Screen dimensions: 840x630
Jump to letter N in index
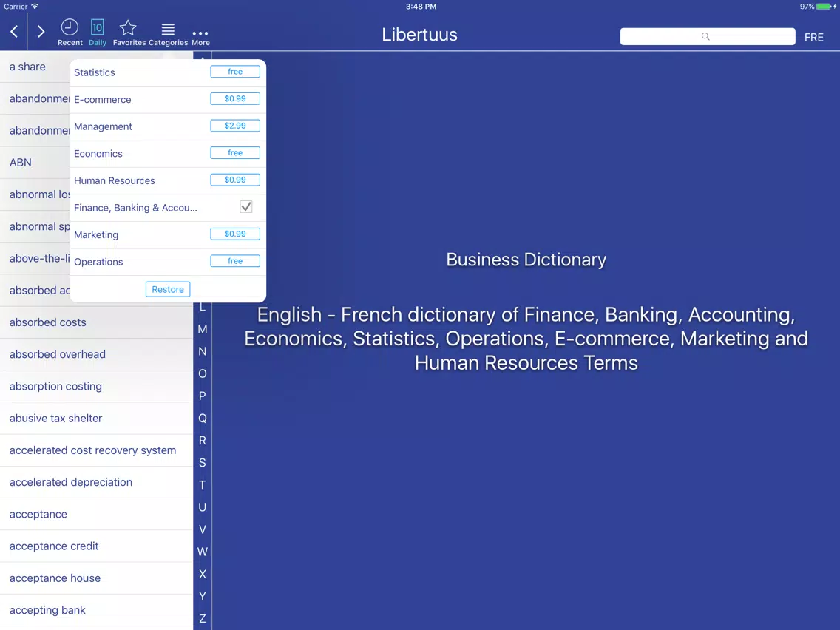click(x=203, y=351)
